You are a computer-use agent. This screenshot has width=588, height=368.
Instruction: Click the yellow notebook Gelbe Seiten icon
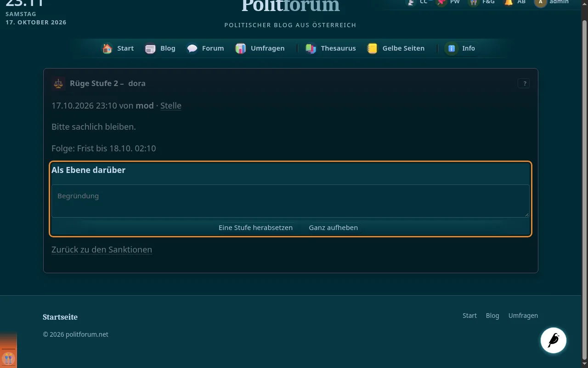pyautogui.click(x=373, y=48)
